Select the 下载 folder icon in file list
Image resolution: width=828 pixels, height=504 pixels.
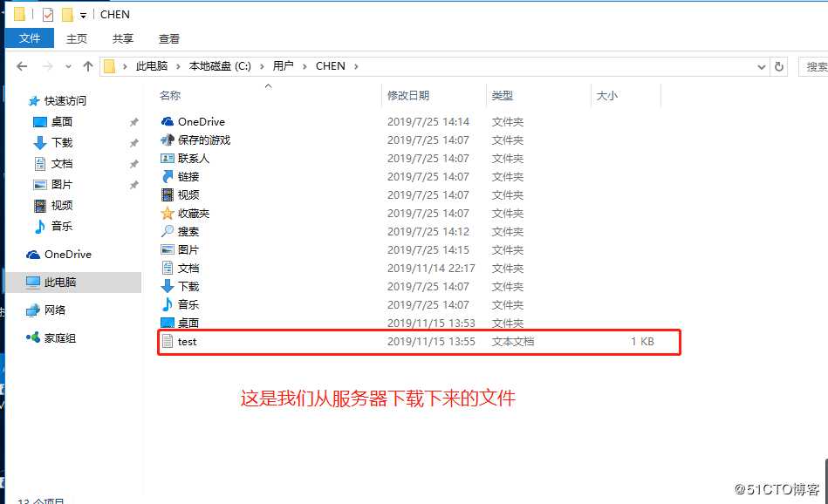(x=168, y=286)
